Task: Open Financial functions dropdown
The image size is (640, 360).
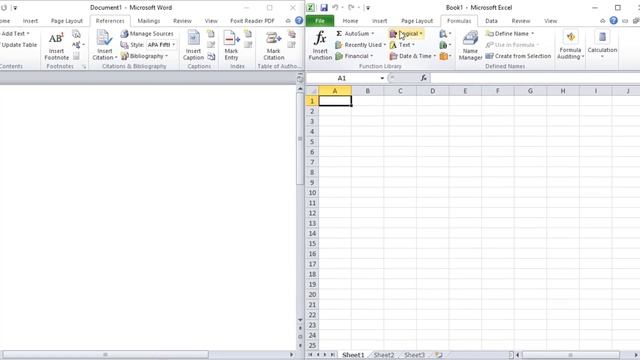Action: (354, 56)
